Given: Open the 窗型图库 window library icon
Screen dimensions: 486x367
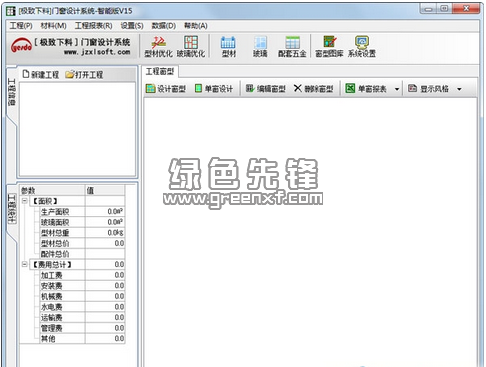Looking at the screenshot, I should [x=329, y=47].
